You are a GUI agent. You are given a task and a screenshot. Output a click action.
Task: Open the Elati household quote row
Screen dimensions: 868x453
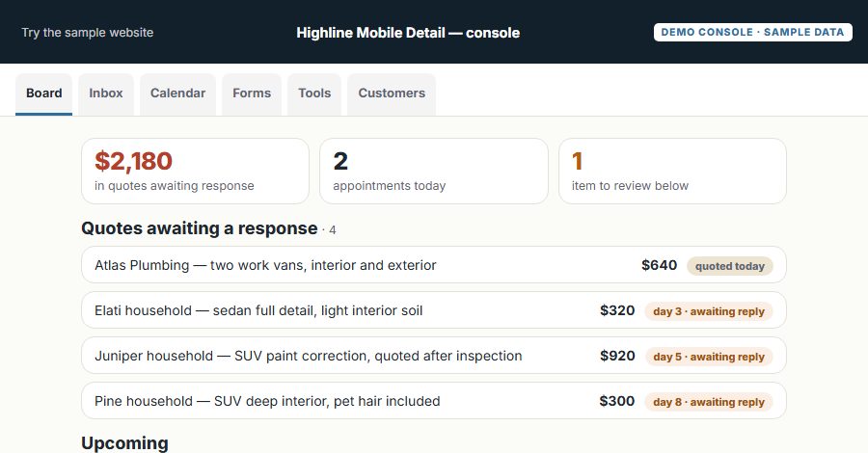click(x=434, y=310)
